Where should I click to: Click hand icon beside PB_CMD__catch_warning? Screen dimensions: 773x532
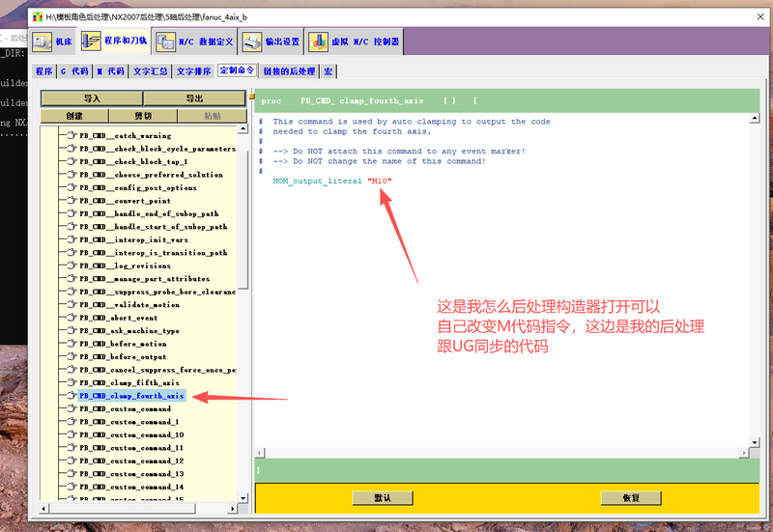(x=71, y=136)
